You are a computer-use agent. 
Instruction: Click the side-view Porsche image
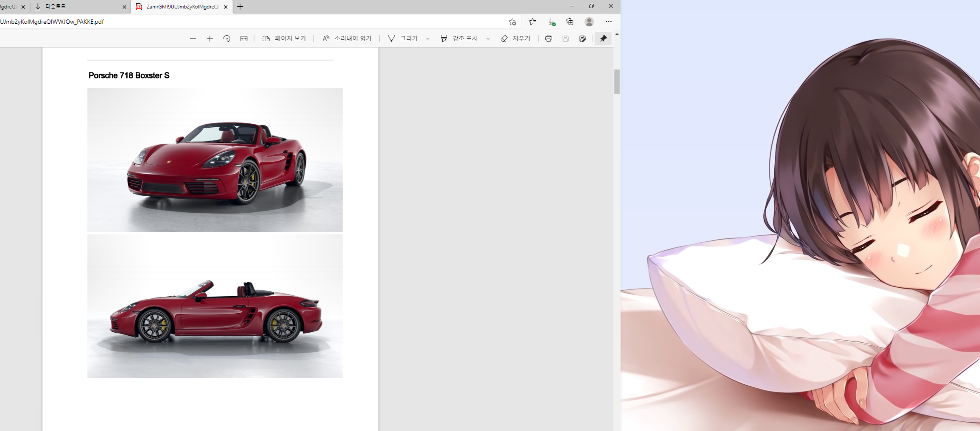[x=215, y=306]
